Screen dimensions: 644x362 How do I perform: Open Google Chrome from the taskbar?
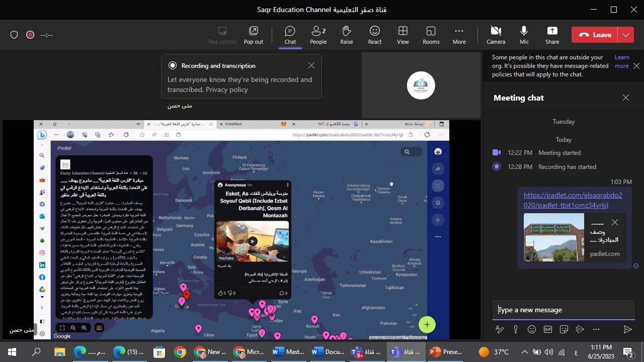click(180, 352)
